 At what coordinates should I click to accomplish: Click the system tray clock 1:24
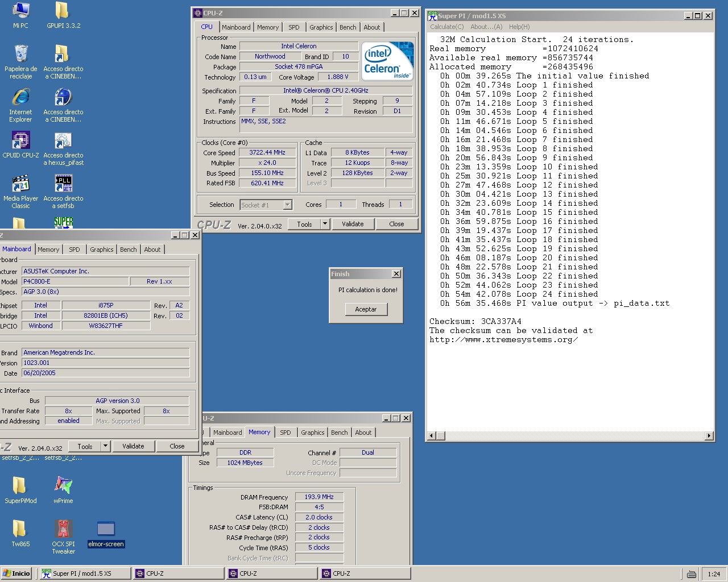coord(714,574)
